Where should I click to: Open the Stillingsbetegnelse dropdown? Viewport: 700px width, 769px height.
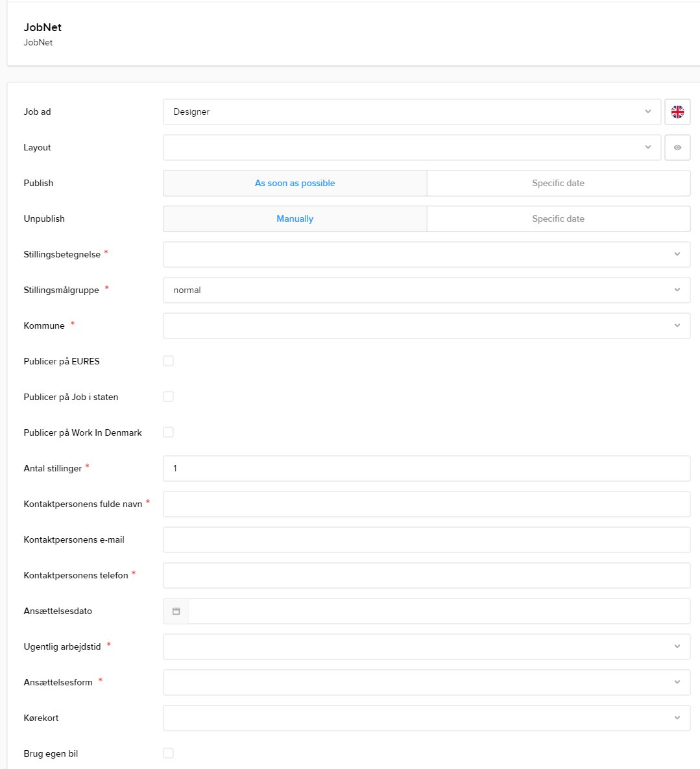426,254
